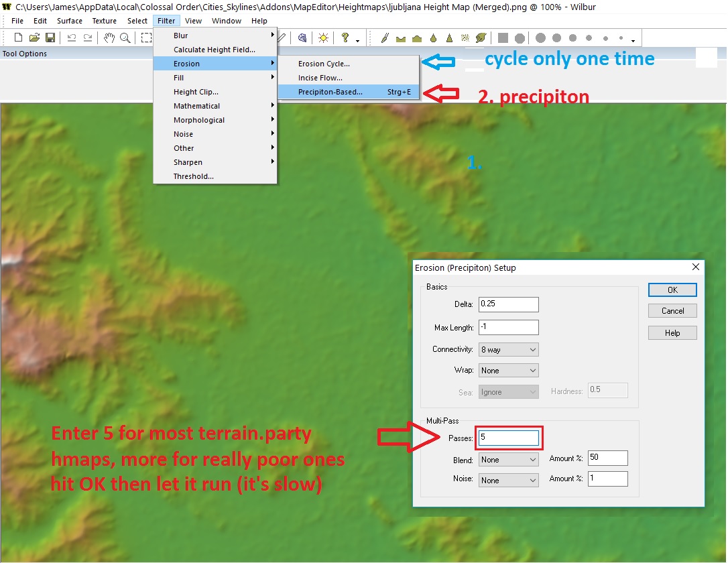
Task: Pick the largest round brush size
Action: coord(540,38)
